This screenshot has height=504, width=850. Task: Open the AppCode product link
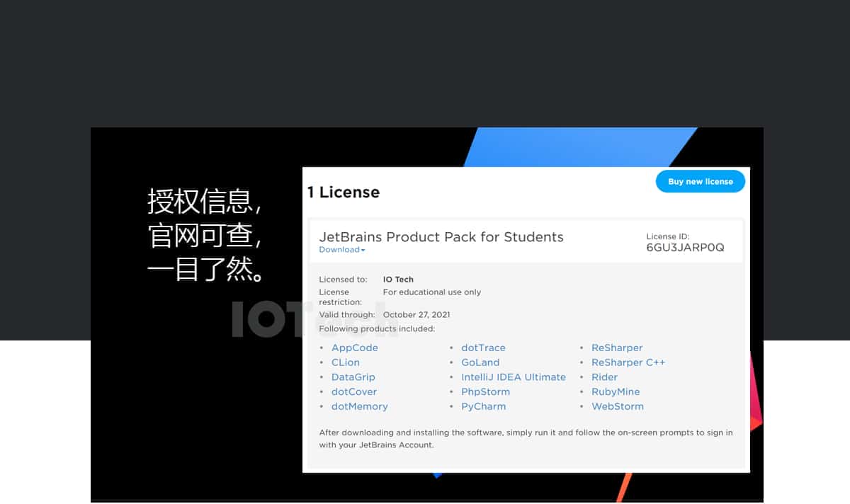355,348
